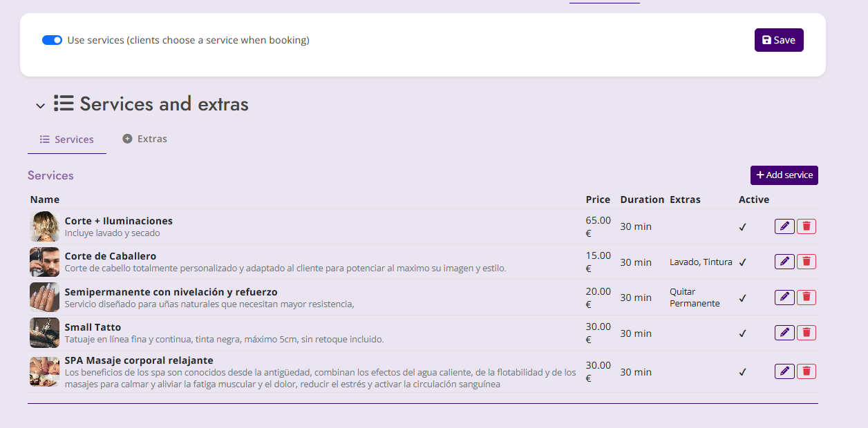Screen dimensions: 868x428
Task: Open the Corte + Iluminaciones thumbnail
Action: click(x=44, y=226)
